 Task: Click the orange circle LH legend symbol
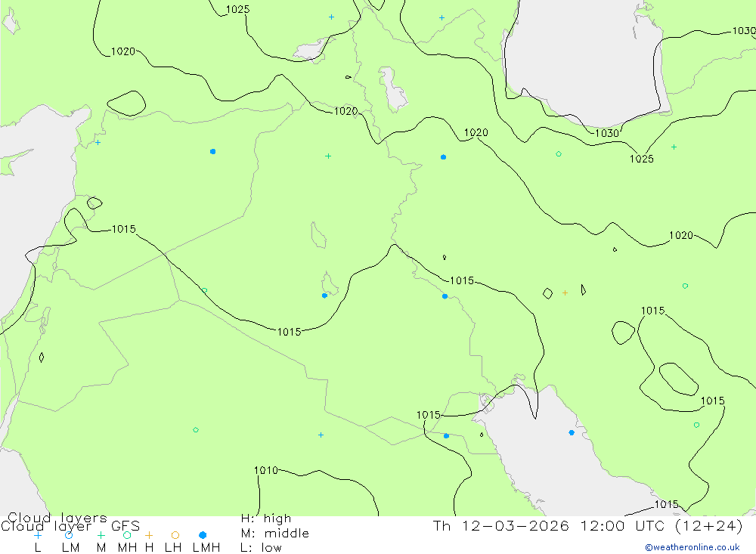pos(175,535)
